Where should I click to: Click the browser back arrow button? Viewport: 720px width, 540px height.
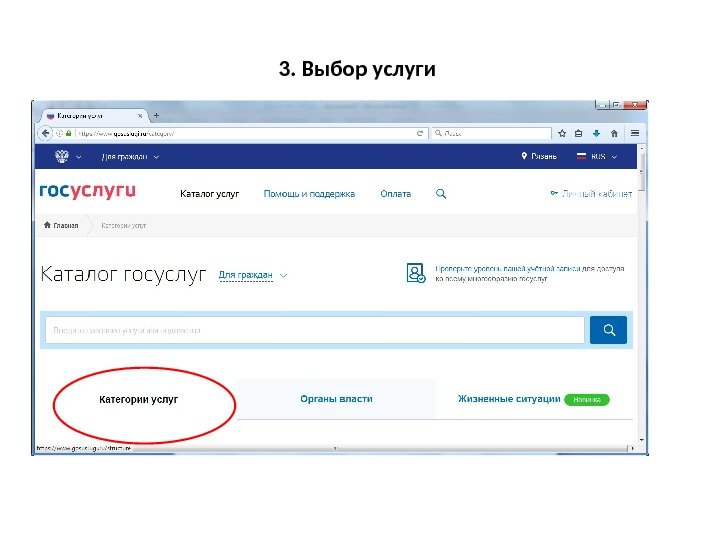point(45,133)
